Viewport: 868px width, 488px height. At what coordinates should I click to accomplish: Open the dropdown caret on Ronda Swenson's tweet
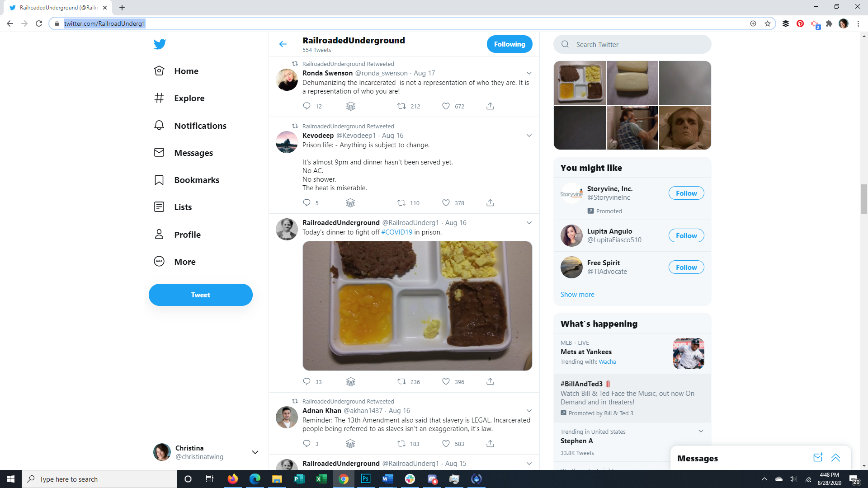coord(529,73)
